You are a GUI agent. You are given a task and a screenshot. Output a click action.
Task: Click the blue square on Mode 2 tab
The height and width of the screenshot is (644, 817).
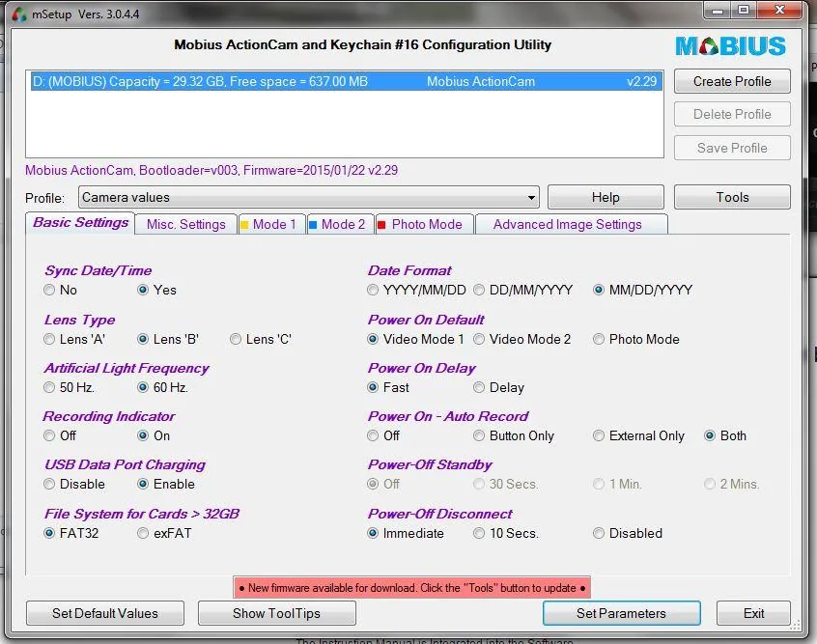313,225
